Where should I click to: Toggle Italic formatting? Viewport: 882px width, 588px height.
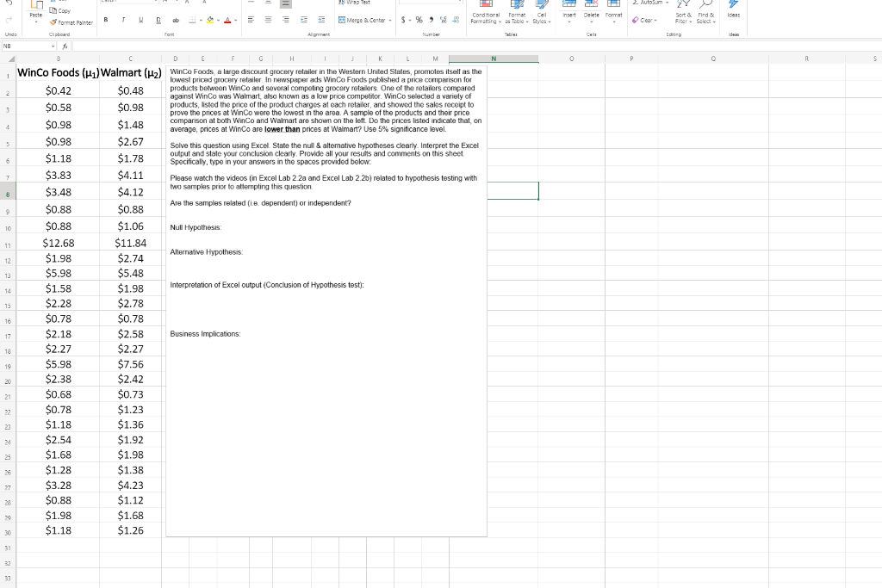tap(123, 20)
